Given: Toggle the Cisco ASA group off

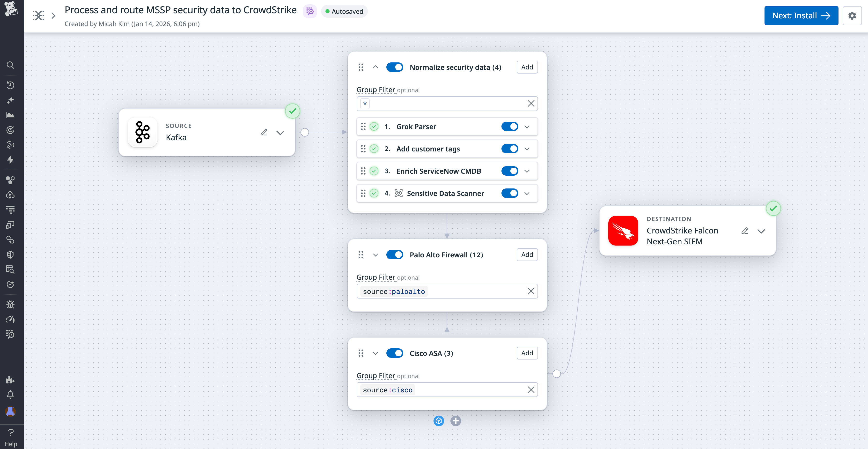Looking at the screenshot, I should click(395, 353).
